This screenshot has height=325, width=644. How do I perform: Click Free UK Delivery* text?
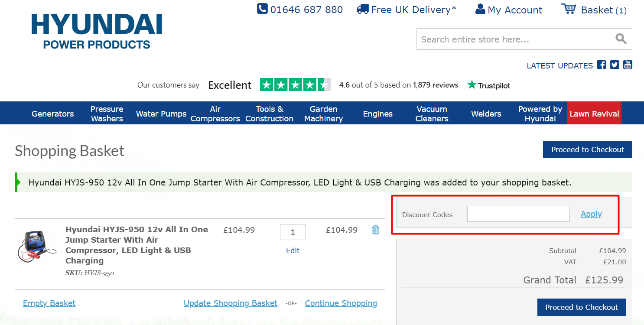[414, 10]
